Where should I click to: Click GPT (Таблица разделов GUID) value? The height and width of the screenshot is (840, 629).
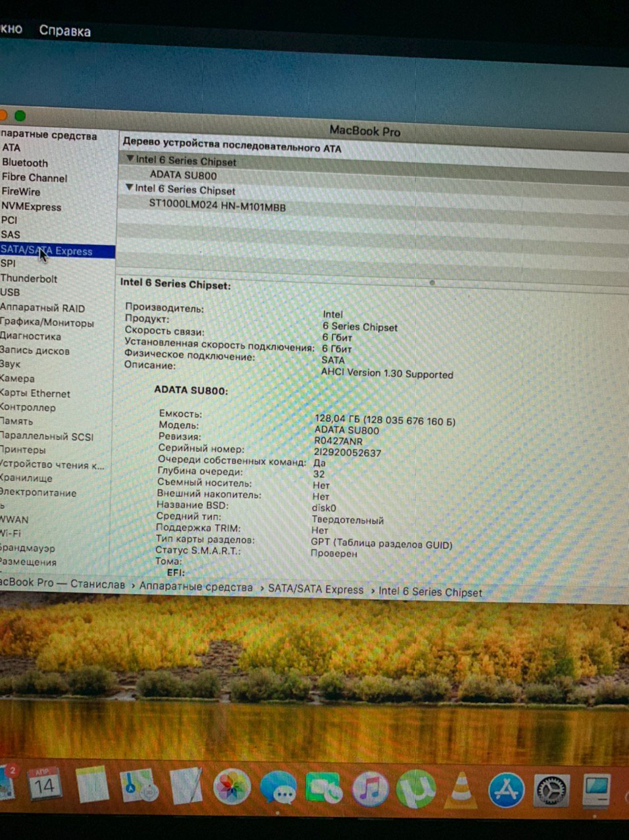[x=382, y=544]
